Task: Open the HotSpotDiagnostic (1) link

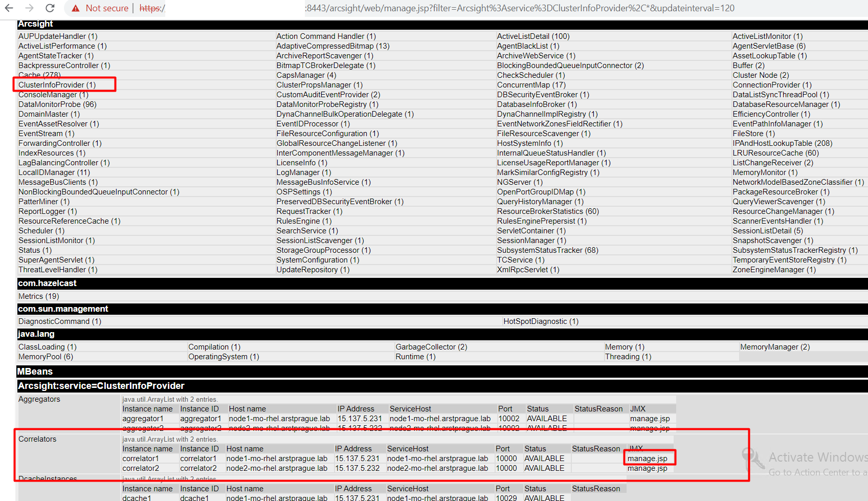Action: click(x=541, y=321)
